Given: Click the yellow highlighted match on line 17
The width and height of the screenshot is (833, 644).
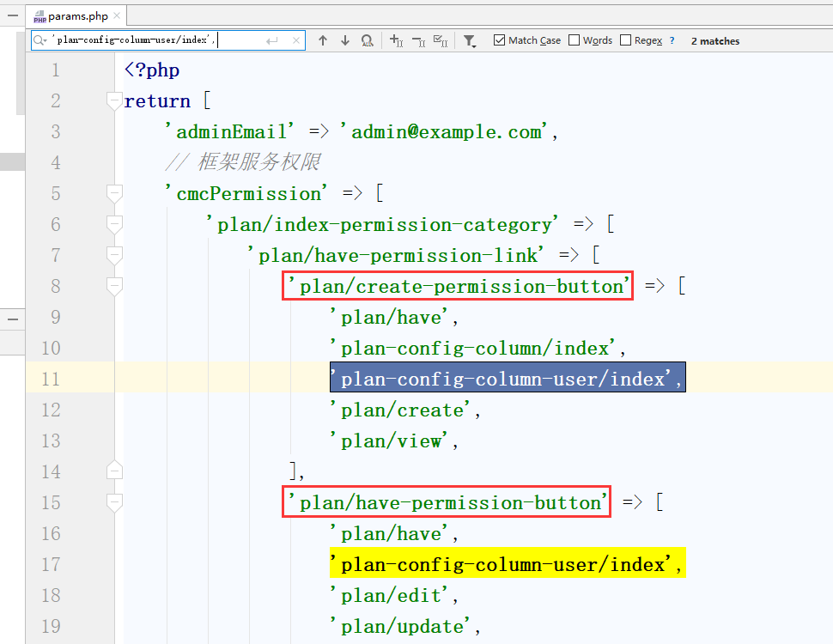Looking at the screenshot, I should click(x=507, y=564).
